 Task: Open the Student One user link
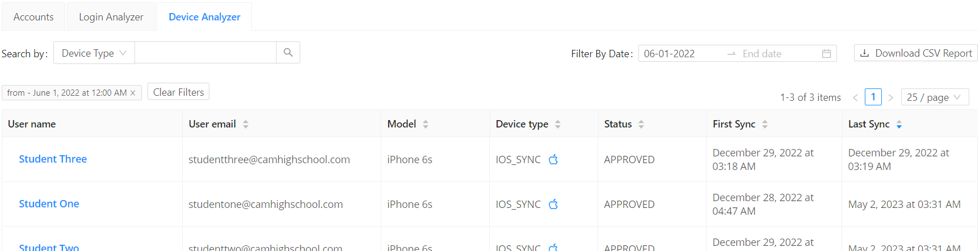(49, 204)
